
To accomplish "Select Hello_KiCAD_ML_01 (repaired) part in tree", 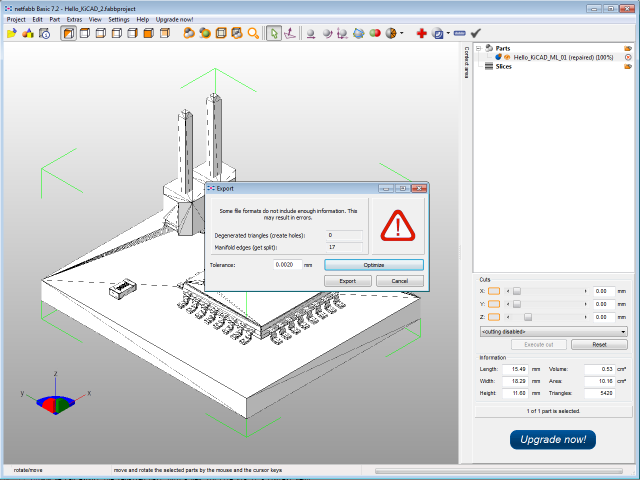I will [x=563, y=58].
